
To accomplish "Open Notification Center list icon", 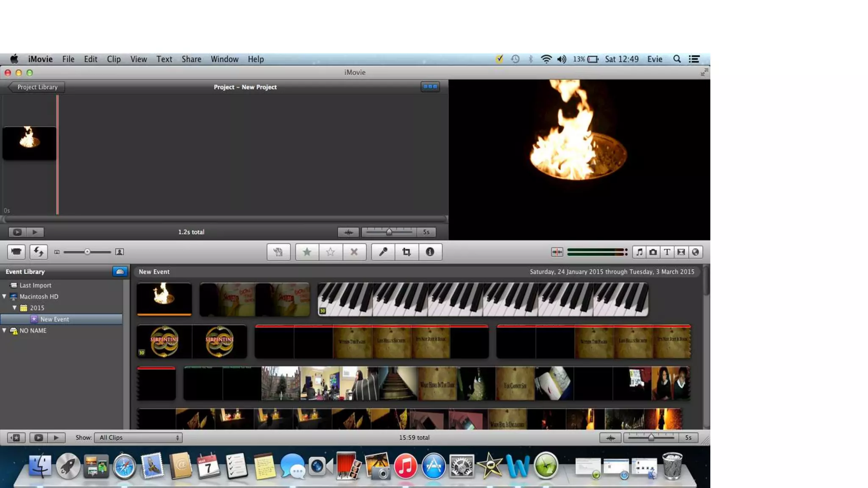I will tap(694, 59).
